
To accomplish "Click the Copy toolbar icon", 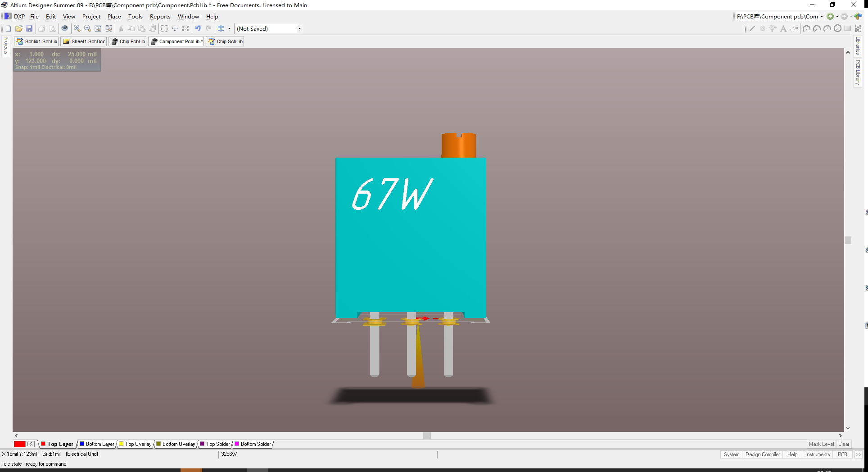I will 131,28.
